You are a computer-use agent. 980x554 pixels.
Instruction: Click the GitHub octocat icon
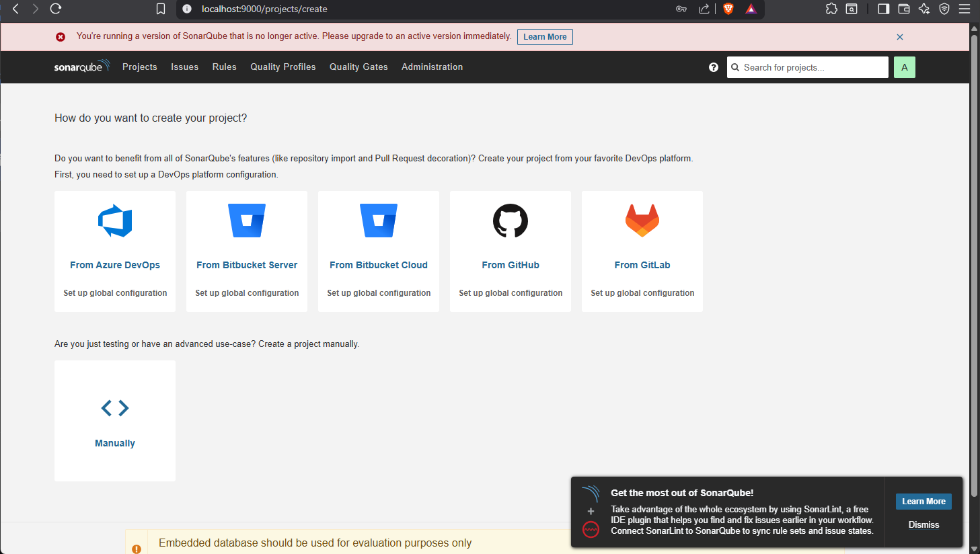pos(511,221)
